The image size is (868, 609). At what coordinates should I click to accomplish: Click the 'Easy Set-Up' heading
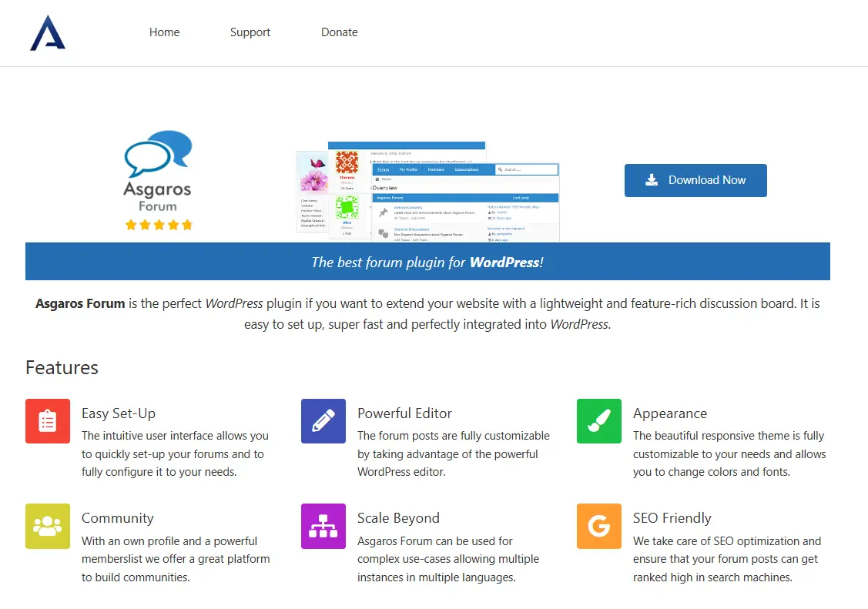click(119, 413)
